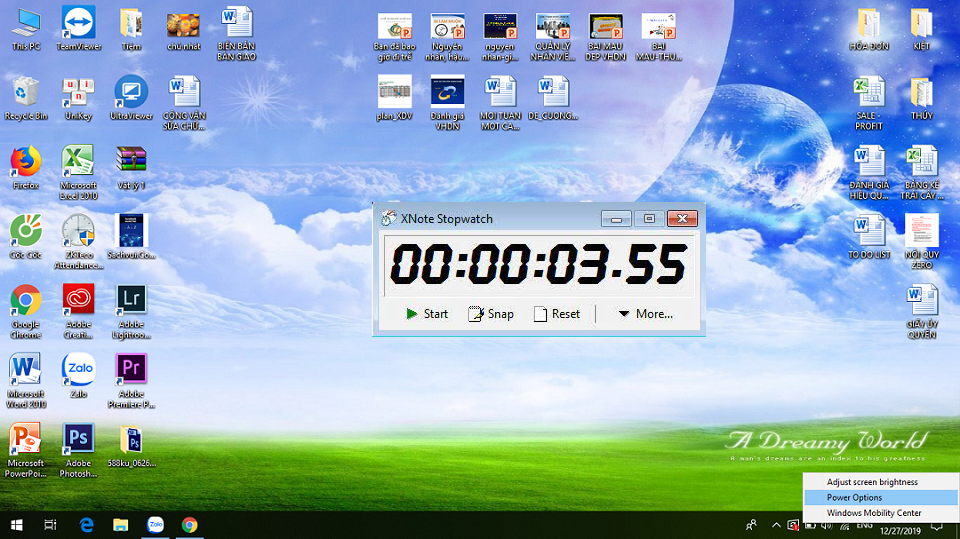This screenshot has height=539, width=960.
Task: Select the UniKey shortcut icon
Action: 78,98
